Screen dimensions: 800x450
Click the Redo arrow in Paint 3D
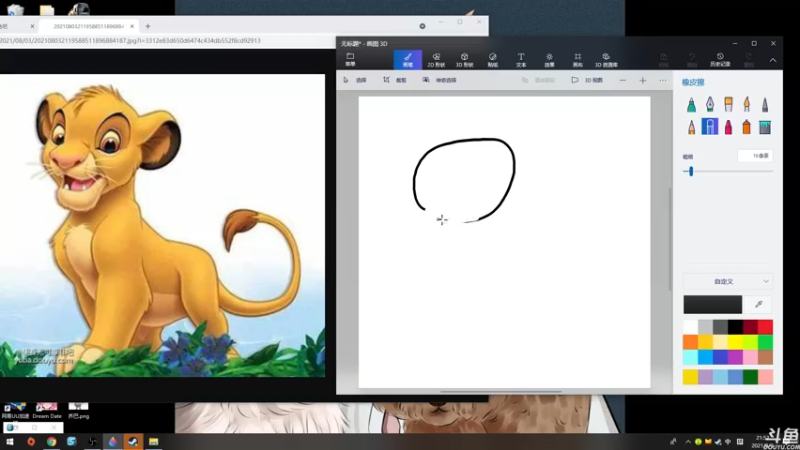click(748, 60)
